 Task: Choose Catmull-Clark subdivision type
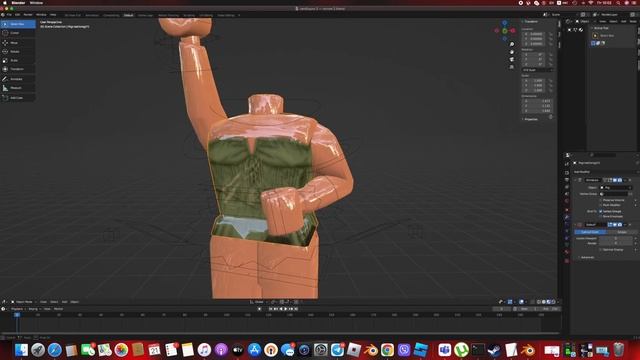tap(590, 232)
